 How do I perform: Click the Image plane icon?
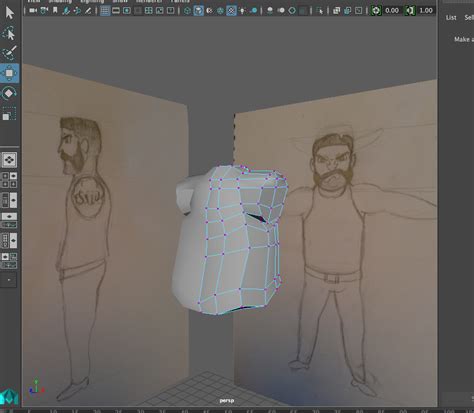pos(66,11)
